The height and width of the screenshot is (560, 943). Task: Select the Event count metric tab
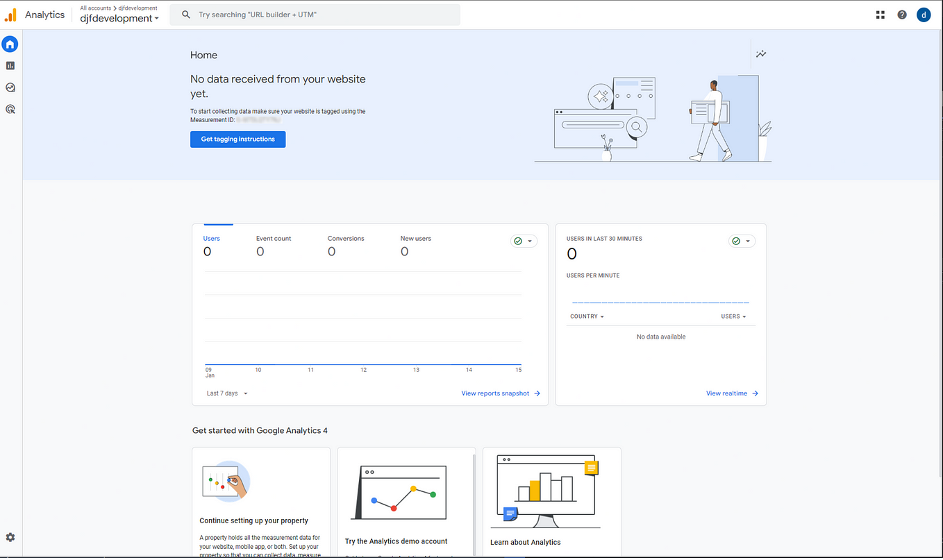pyautogui.click(x=274, y=246)
